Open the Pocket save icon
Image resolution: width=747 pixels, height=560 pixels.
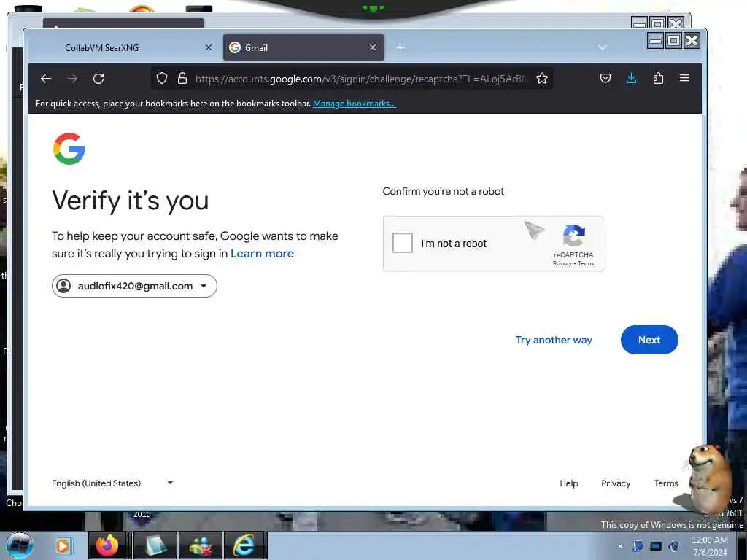click(605, 78)
